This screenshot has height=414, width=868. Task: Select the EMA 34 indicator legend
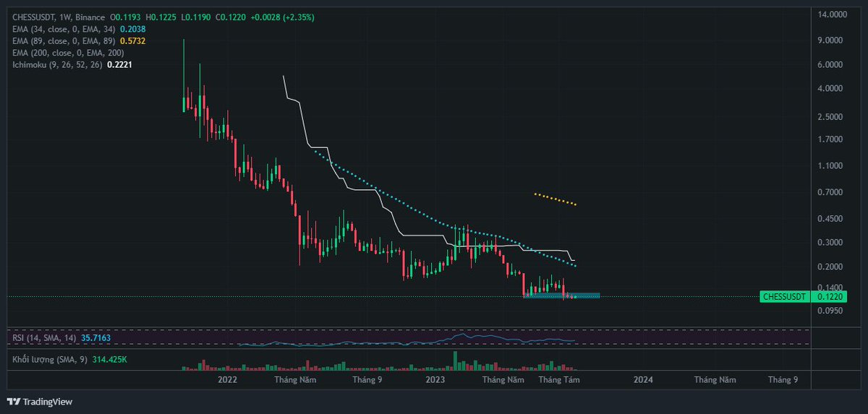(64, 29)
